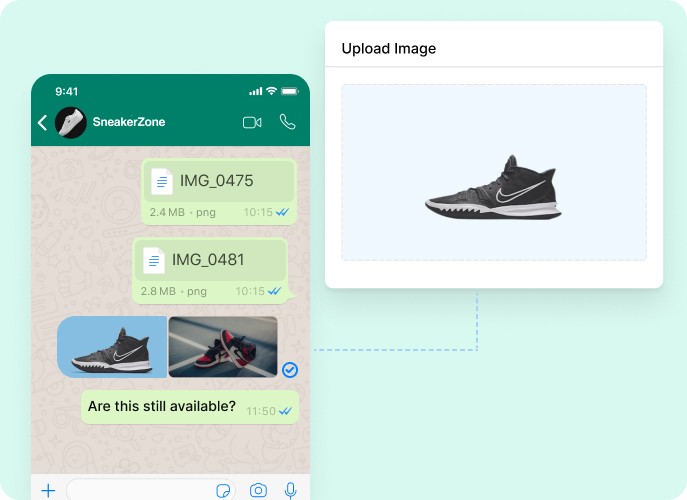The height and width of the screenshot is (500, 687).
Task: Open the IMG_0475 file message
Action: pos(219,192)
